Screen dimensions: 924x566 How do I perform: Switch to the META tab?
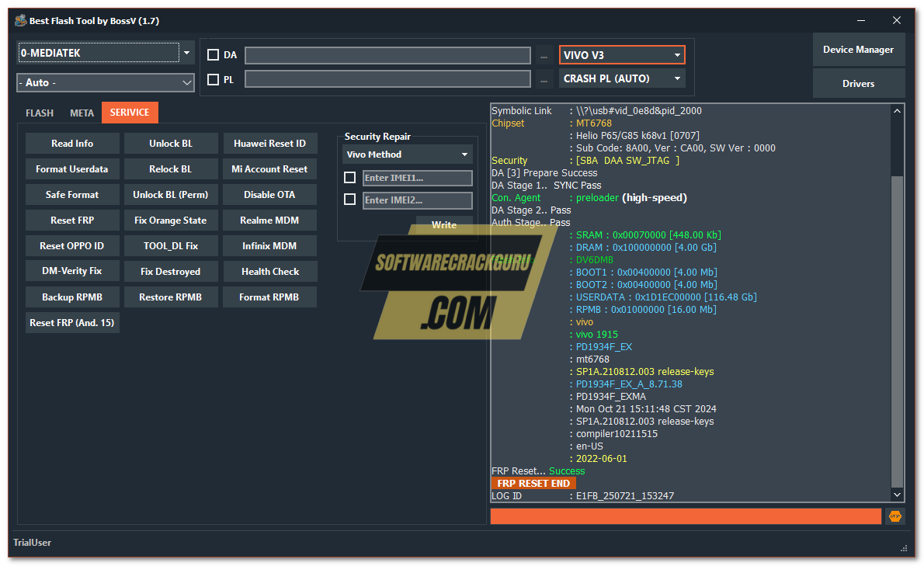click(x=82, y=113)
